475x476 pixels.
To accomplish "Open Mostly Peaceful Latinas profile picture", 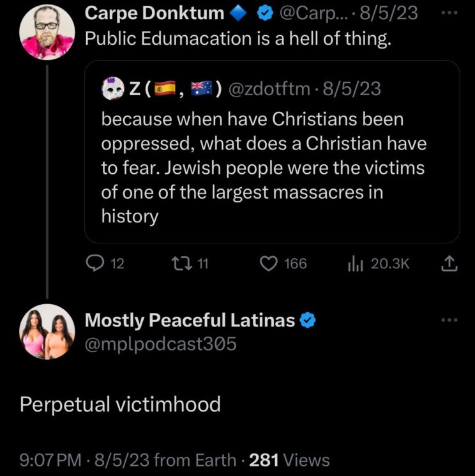I will click(47, 332).
